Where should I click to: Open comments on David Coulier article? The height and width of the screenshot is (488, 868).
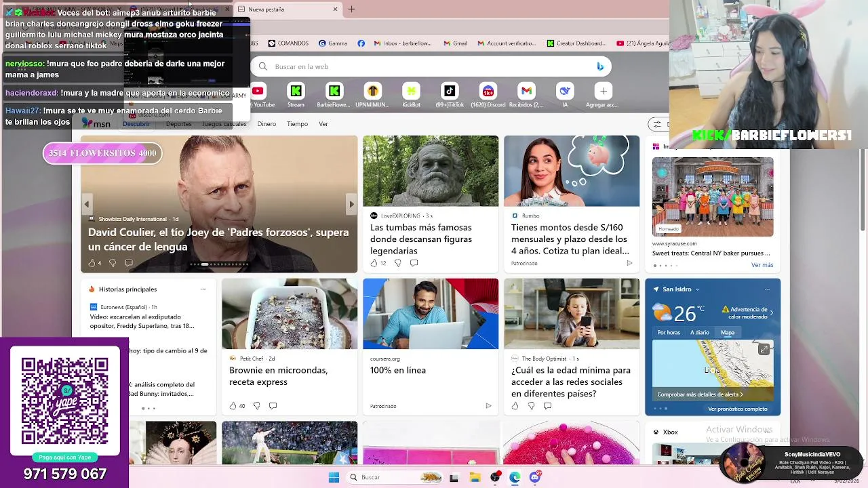(x=129, y=263)
